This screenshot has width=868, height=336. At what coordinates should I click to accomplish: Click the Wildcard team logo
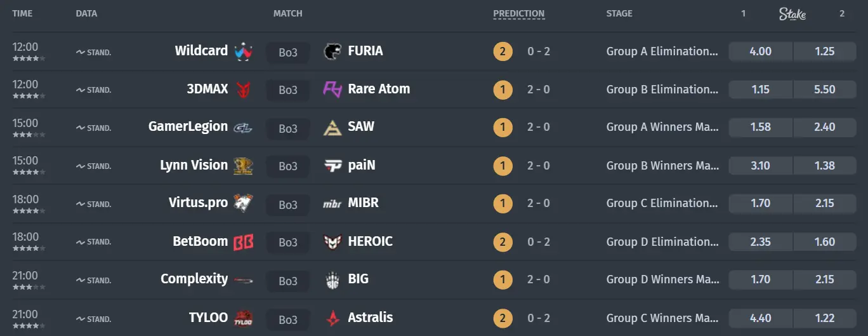[x=243, y=51]
